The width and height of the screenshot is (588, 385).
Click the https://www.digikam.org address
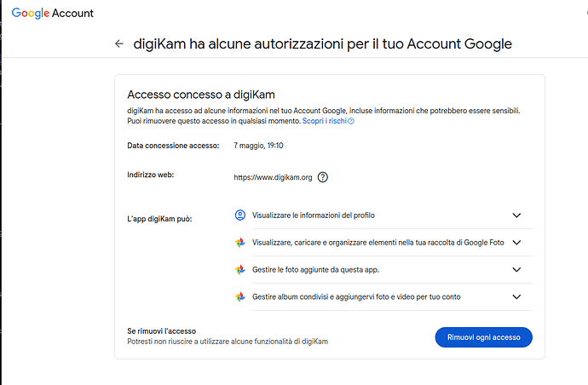[273, 177]
